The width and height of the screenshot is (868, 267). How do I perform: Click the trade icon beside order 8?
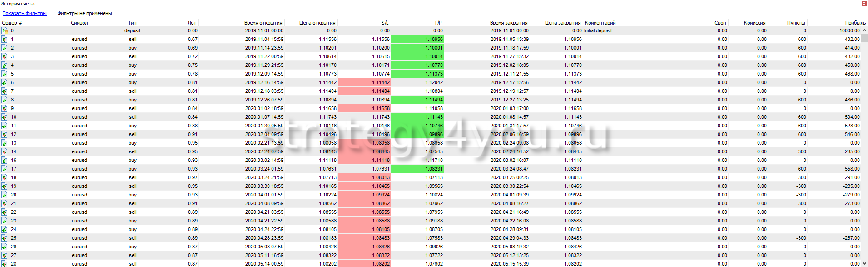(4, 100)
